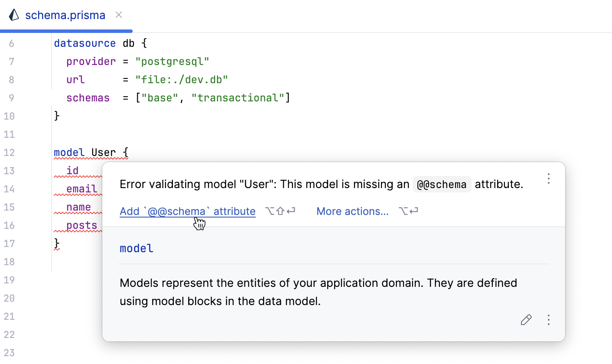Open More actions in the error popup
Image resolution: width=612 pixels, height=364 pixels.
tap(352, 211)
